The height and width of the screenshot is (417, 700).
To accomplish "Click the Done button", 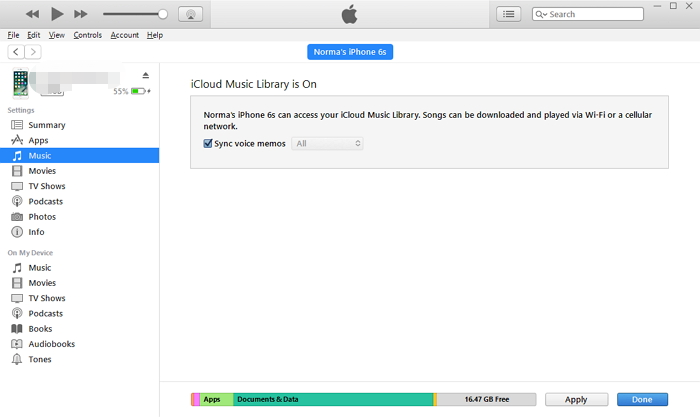I will (x=642, y=400).
